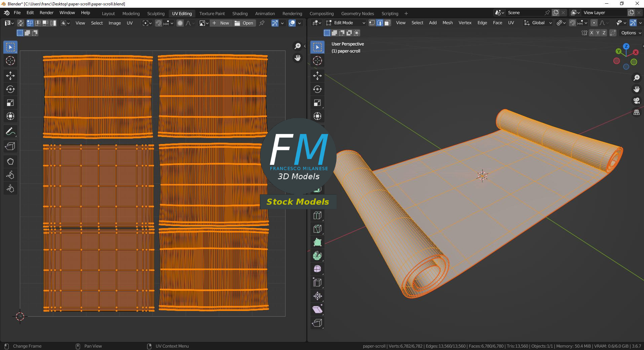Select the Rotate tool in UV editor
This screenshot has height=350, width=644.
point(10,89)
